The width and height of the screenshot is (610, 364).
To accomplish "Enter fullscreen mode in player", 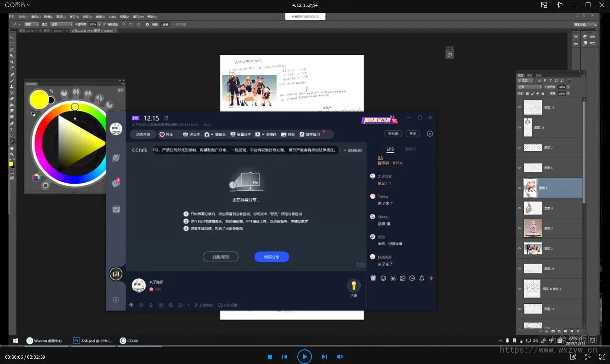I will [602, 357].
